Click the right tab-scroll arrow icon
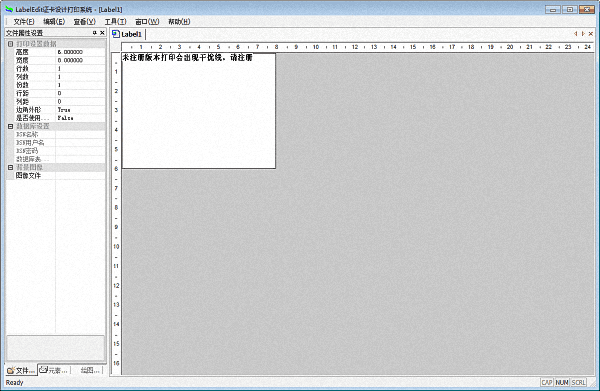 [583, 34]
